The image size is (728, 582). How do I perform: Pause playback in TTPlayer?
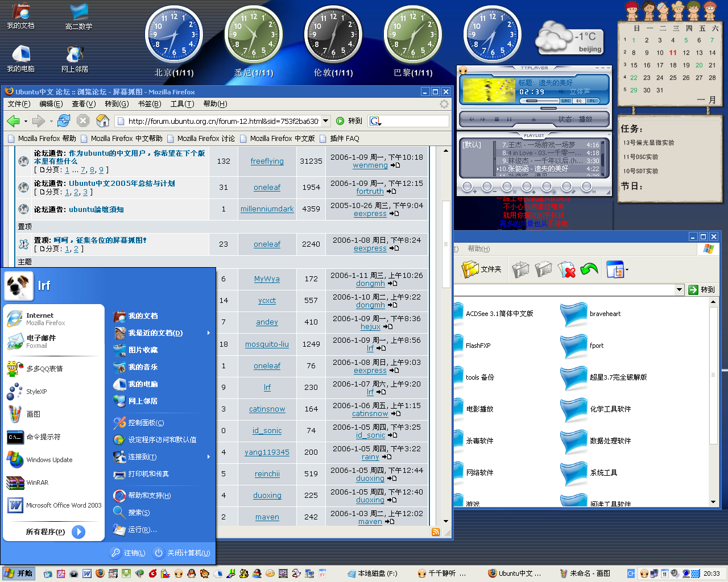[x=509, y=119]
